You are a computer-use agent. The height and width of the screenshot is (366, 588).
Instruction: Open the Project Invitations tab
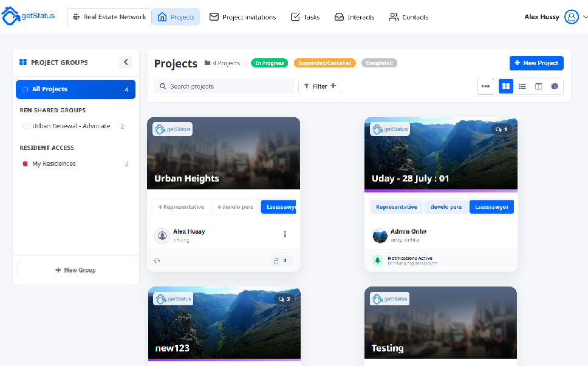[242, 17]
